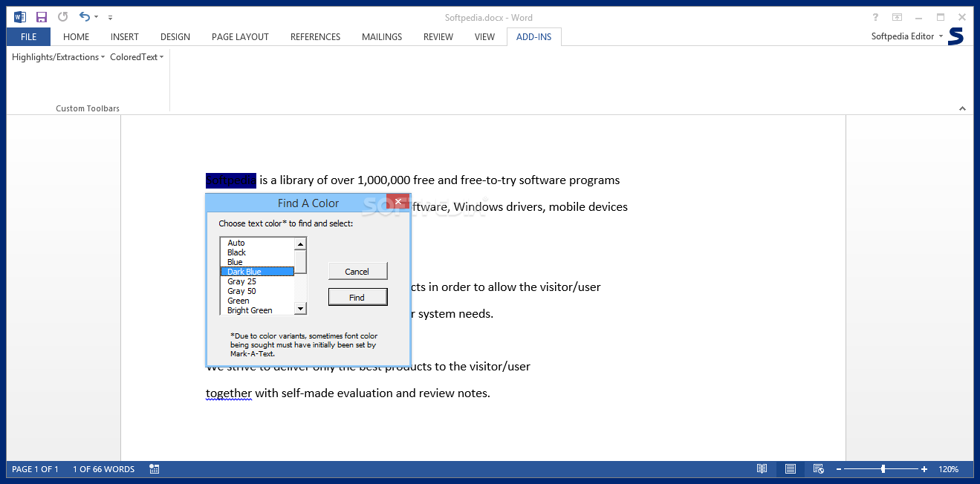Open Ribbon Display Options icon

(x=897, y=17)
